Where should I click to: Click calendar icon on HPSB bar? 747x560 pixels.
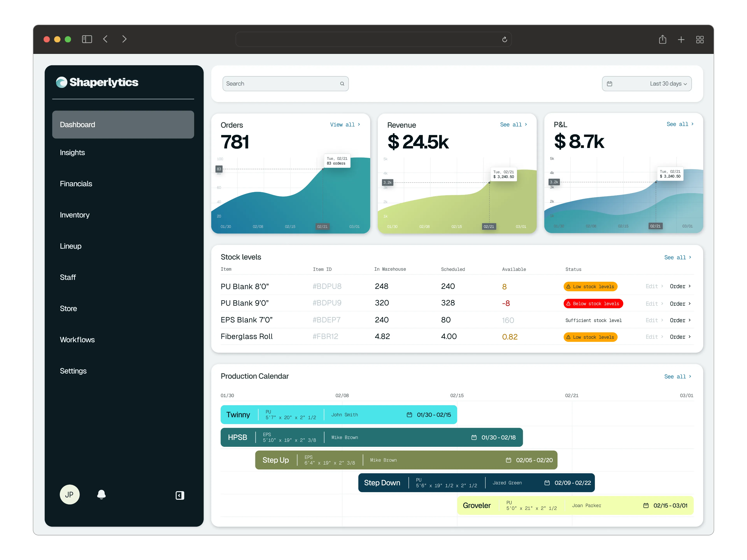[474, 437]
